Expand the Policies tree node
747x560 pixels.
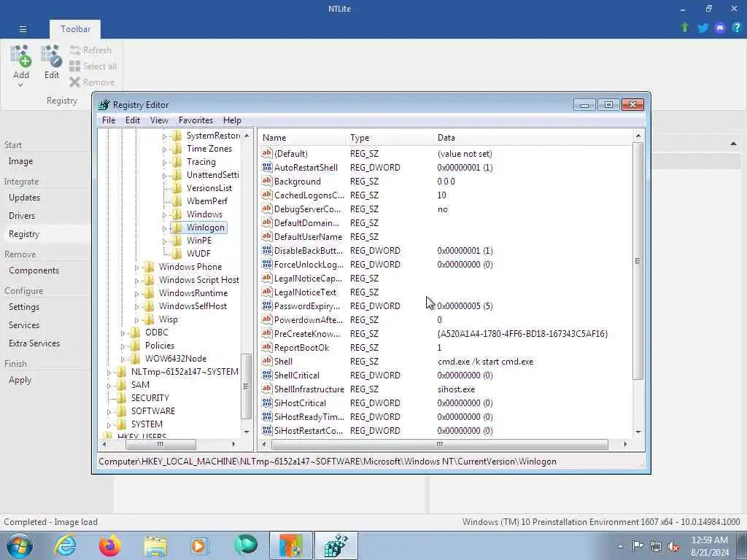pyautogui.click(x=123, y=346)
